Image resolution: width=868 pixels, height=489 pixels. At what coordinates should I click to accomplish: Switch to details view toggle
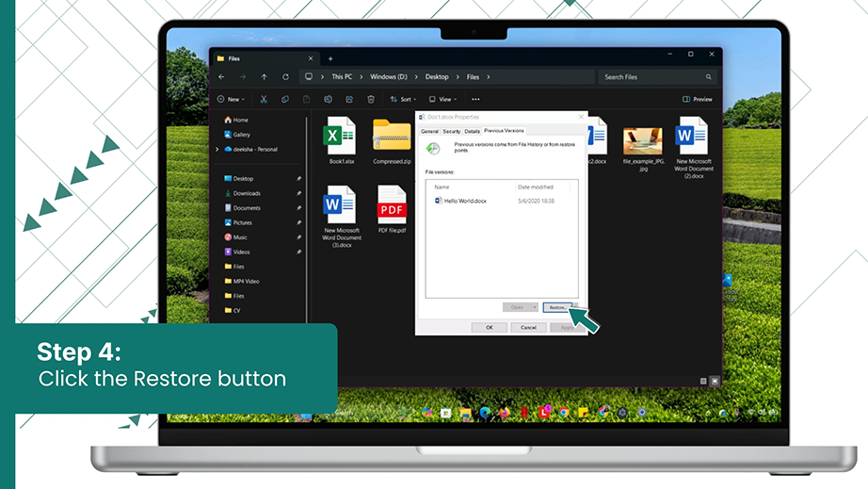tap(703, 381)
